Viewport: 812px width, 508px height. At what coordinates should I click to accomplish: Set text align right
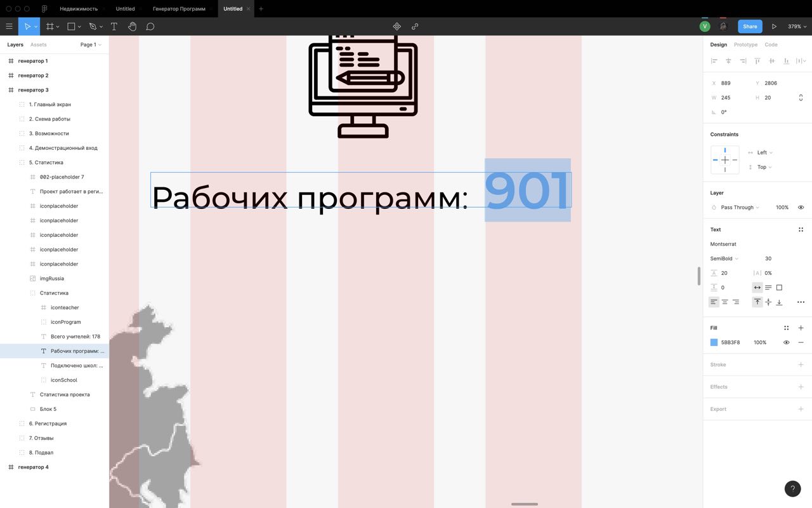point(736,302)
